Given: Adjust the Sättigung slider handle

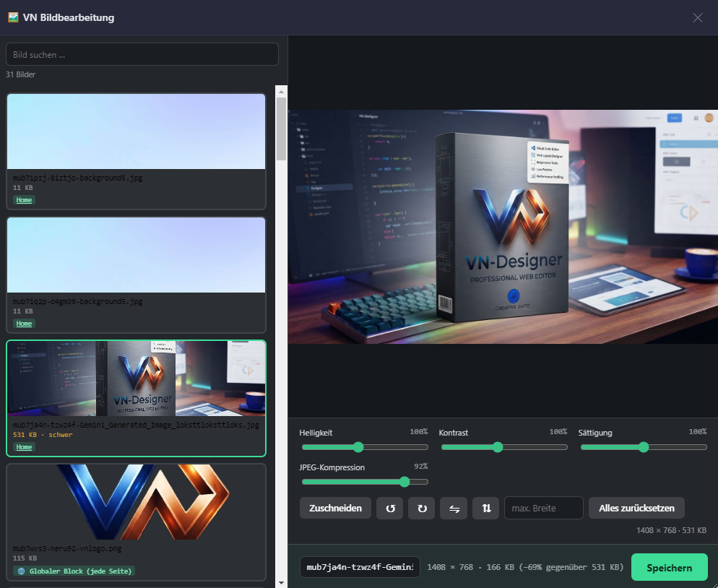Looking at the screenshot, I should pos(644,447).
